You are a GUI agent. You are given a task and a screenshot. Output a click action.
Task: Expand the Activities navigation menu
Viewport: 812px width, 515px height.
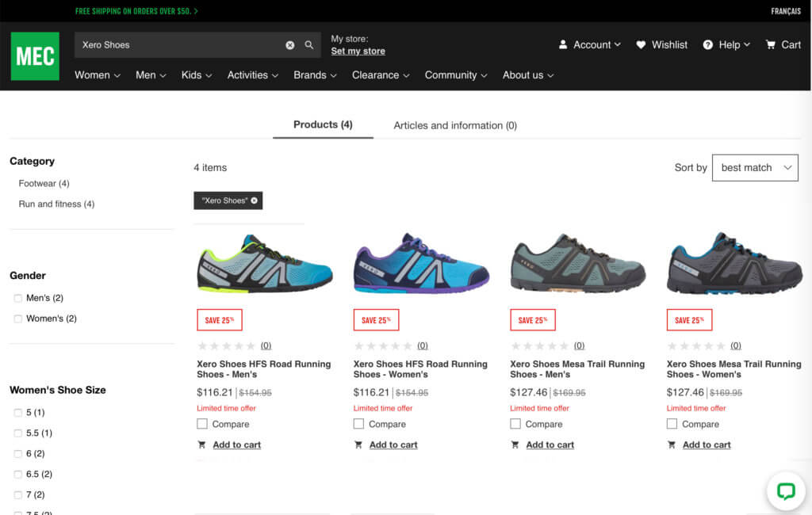[x=253, y=75]
